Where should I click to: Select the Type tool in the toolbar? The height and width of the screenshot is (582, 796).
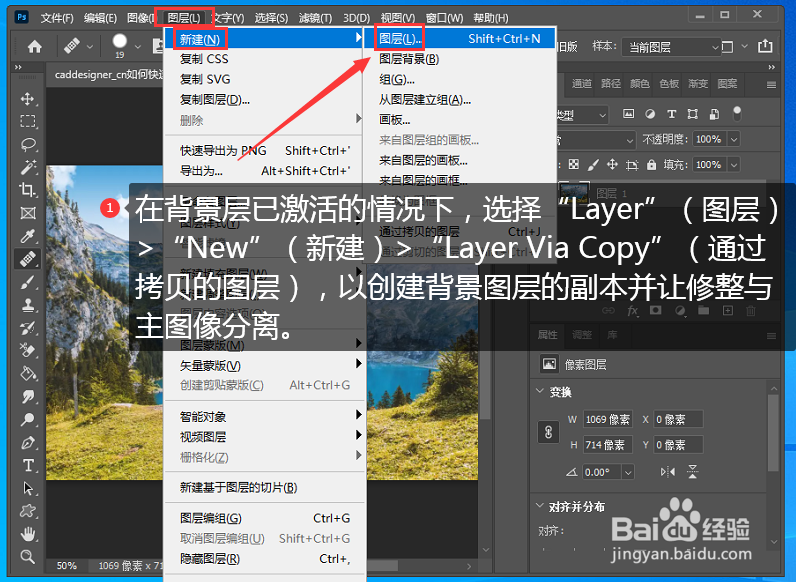[x=27, y=465]
